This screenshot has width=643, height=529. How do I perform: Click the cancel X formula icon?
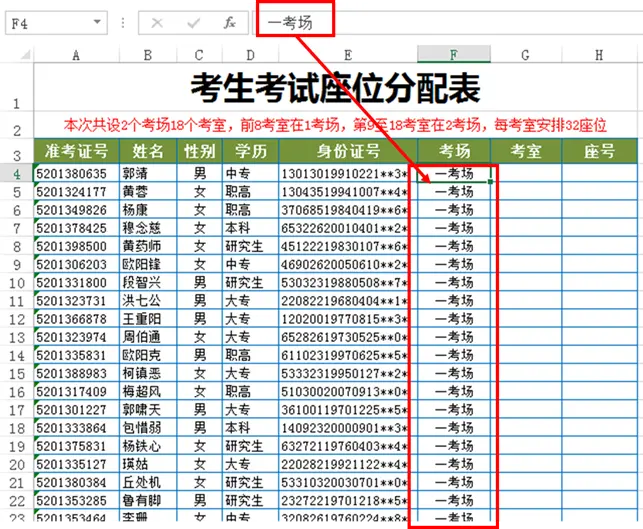tap(157, 23)
